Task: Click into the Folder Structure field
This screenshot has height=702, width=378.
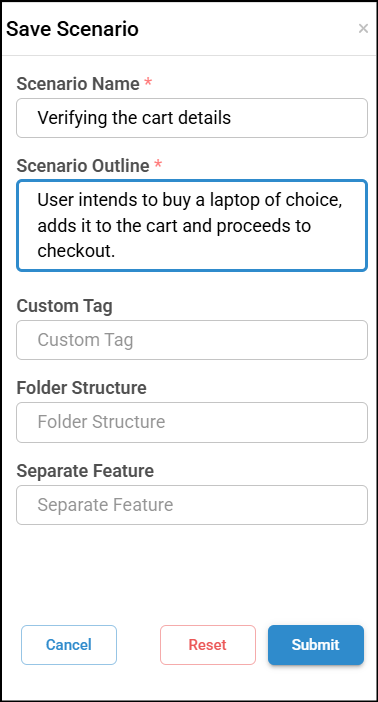Action: tap(192, 422)
